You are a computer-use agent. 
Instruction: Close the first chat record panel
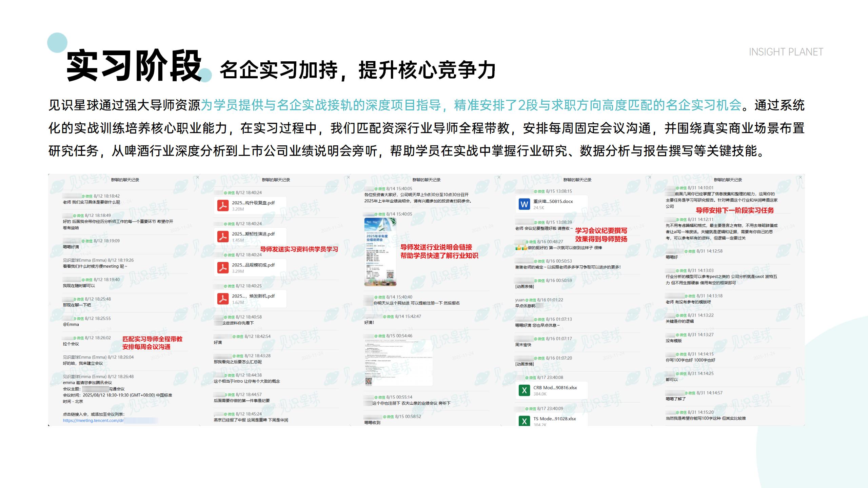198,177
